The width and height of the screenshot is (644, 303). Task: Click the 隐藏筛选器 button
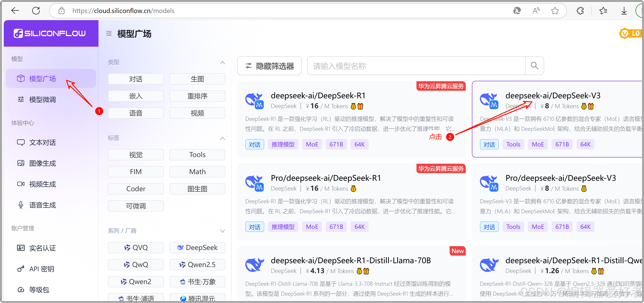269,66
